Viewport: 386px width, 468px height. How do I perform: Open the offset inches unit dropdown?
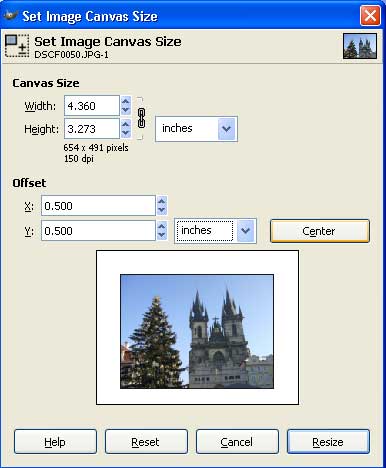[215, 231]
